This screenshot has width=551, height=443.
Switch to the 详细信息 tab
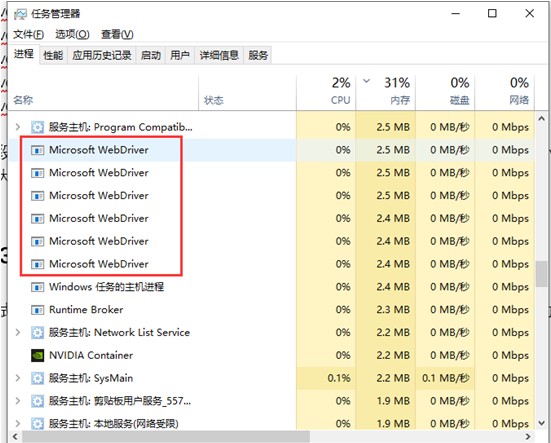pyautogui.click(x=219, y=56)
